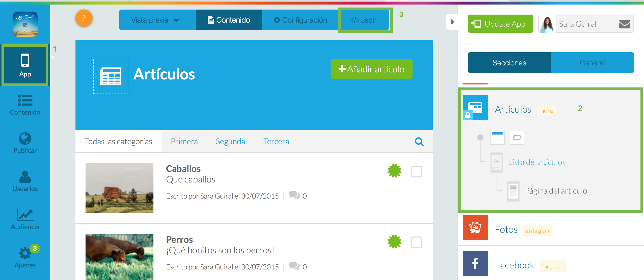644x280 pixels.
Task: Switch to the Configuración tab
Action: (300, 20)
